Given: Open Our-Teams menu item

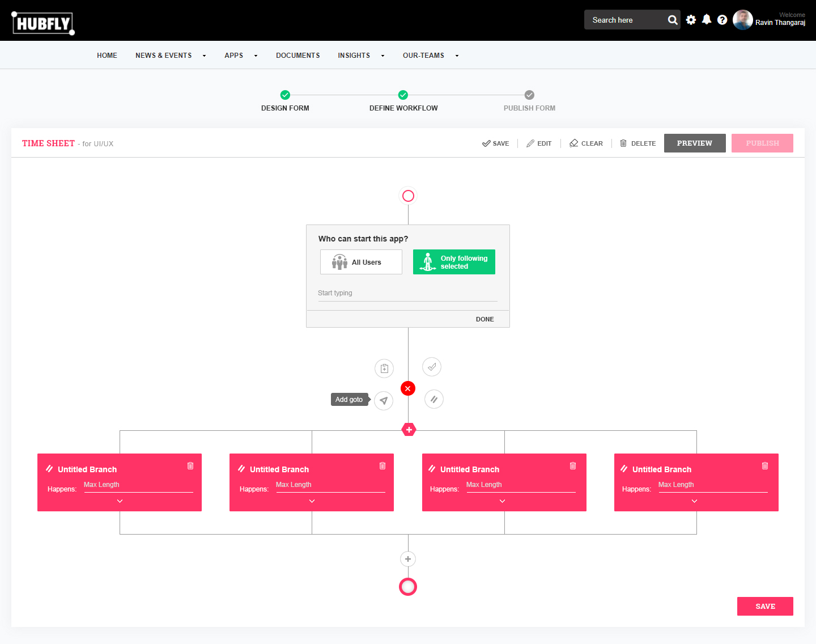Looking at the screenshot, I should (423, 56).
